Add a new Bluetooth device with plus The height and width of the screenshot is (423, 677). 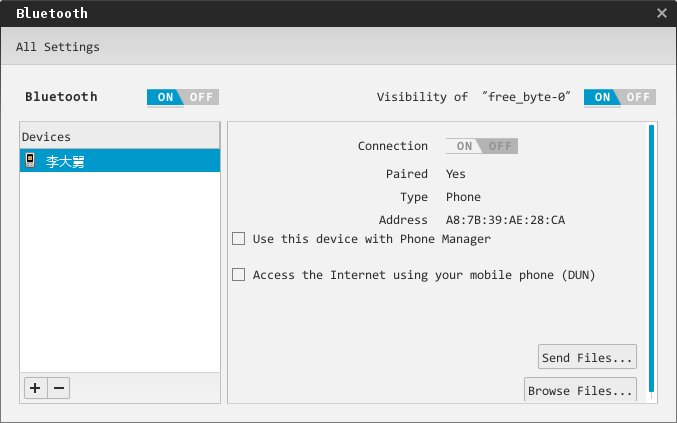pos(35,388)
